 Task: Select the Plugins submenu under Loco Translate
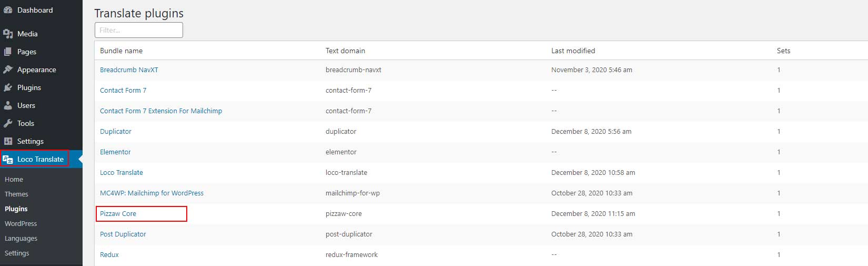[x=16, y=209]
